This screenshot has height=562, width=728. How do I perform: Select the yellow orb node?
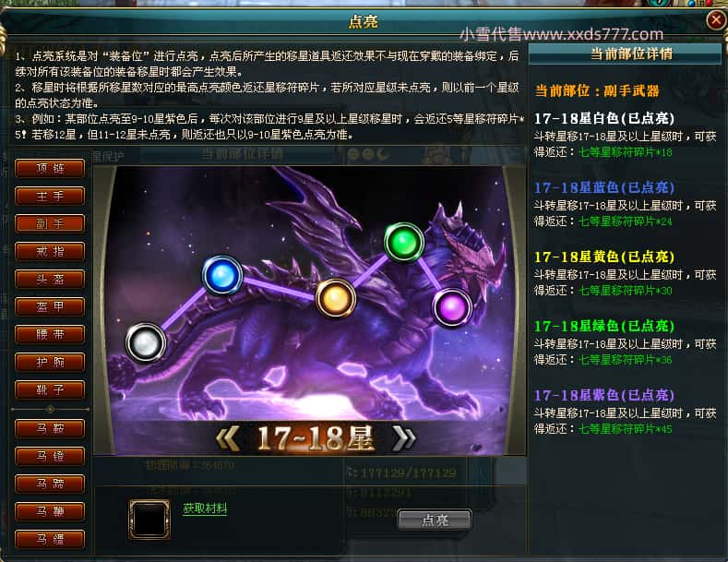click(x=335, y=298)
